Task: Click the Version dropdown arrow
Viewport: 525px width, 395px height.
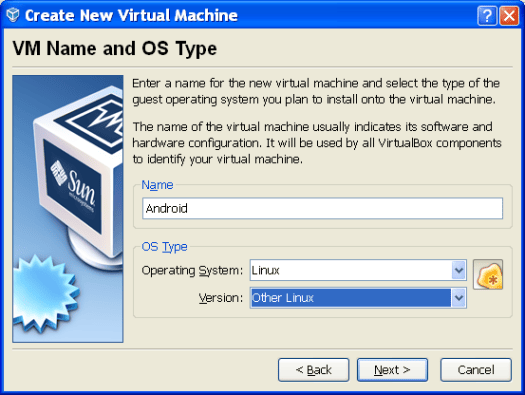Action: (458, 298)
